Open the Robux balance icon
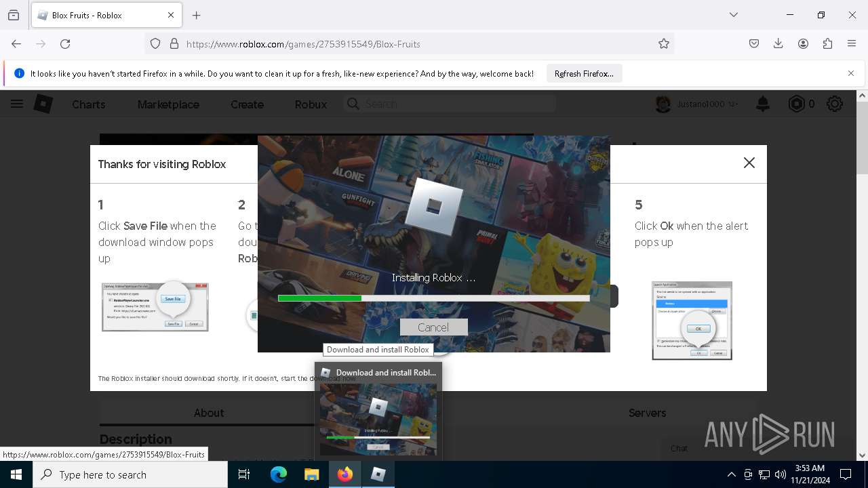Image resolution: width=868 pixels, height=488 pixels. pyautogui.click(x=796, y=104)
